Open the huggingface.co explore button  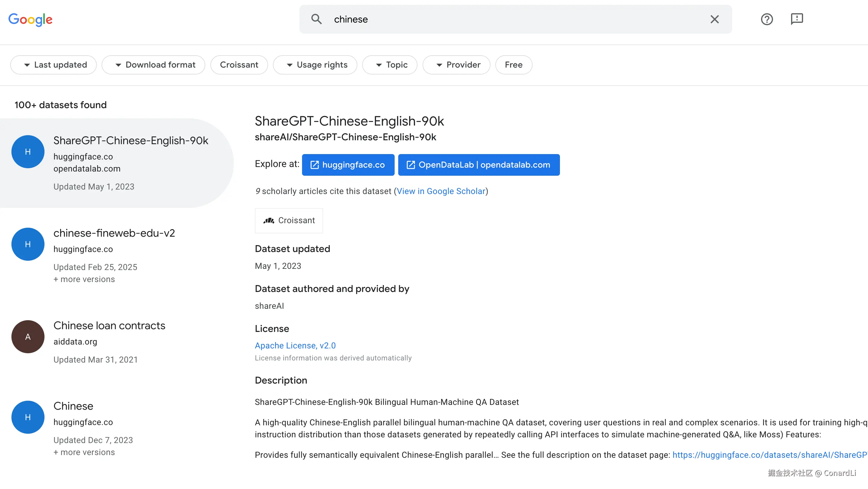[x=348, y=165]
